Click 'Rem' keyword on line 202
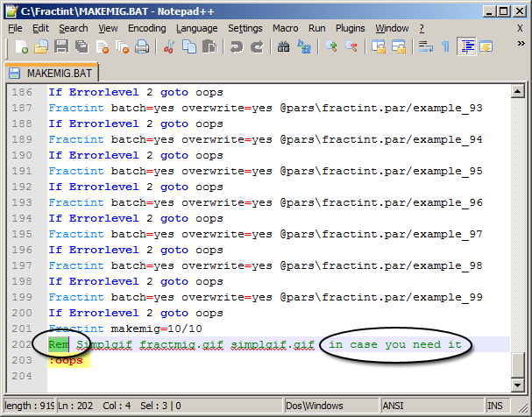Image resolution: width=532 pixels, height=417 pixels. (59, 344)
